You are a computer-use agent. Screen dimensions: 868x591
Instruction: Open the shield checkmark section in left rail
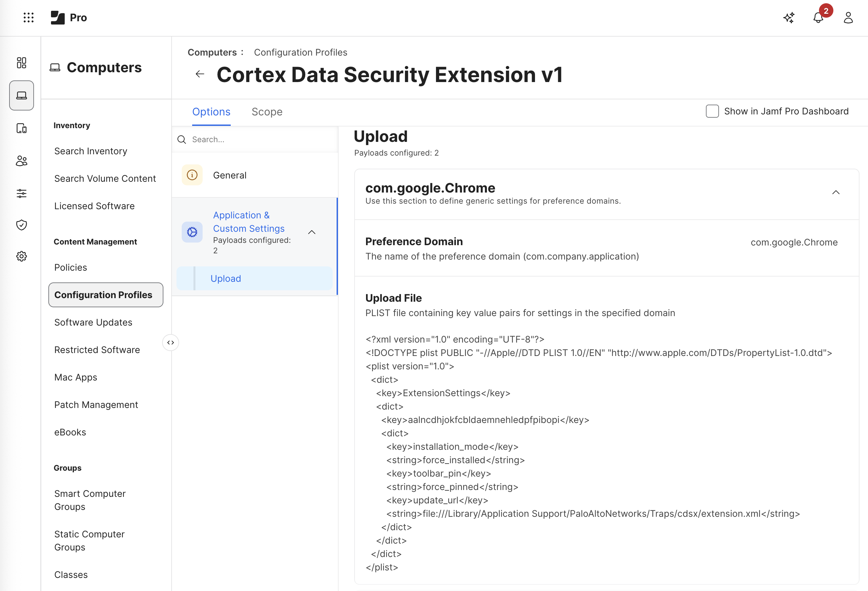point(22,225)
